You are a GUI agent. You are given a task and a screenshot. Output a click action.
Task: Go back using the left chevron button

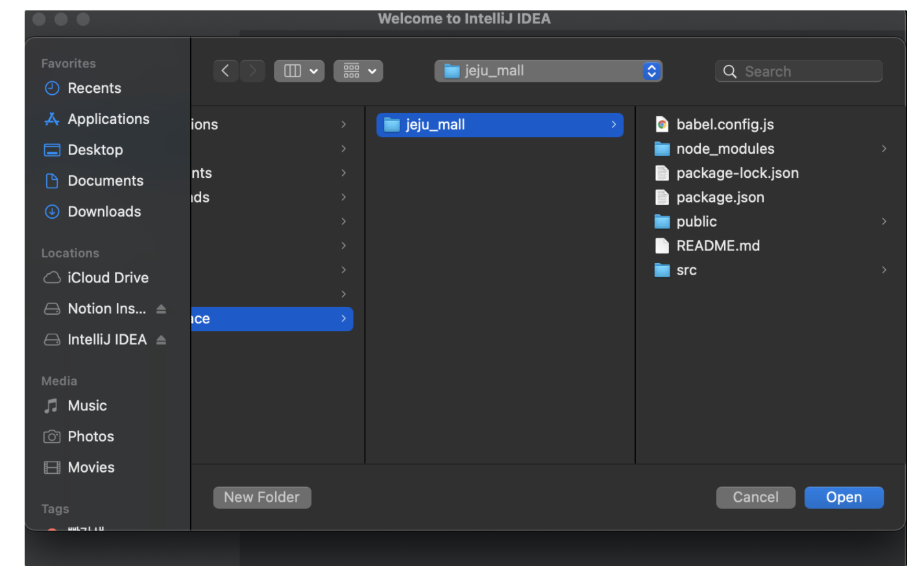[226, 71]
